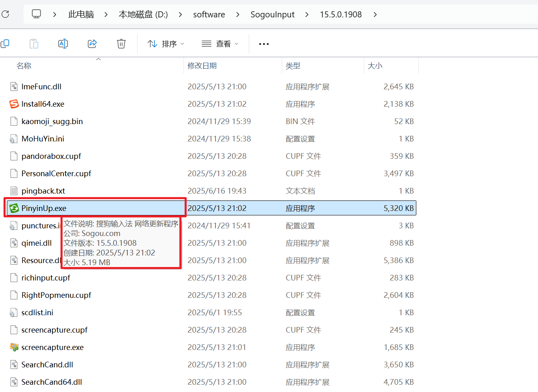Click the file icon beside RightPopmenu.cupf
538x392 pixels.
tap(14, 295)
